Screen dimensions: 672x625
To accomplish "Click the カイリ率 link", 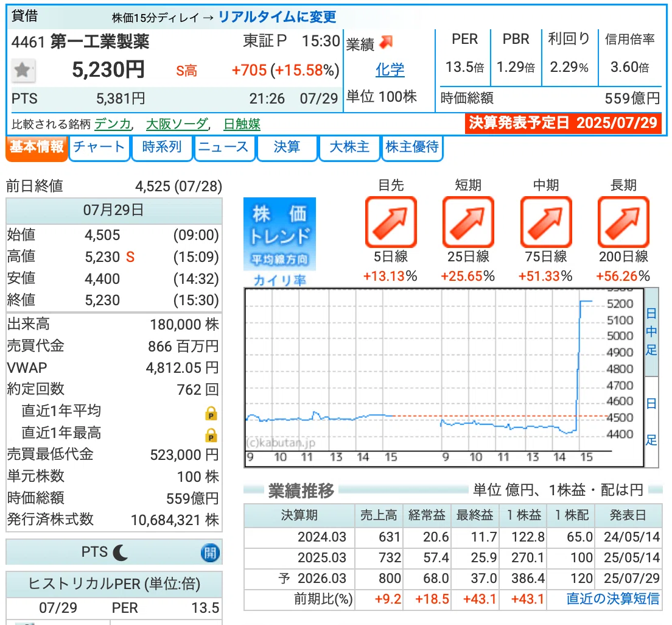I will 279,280.
